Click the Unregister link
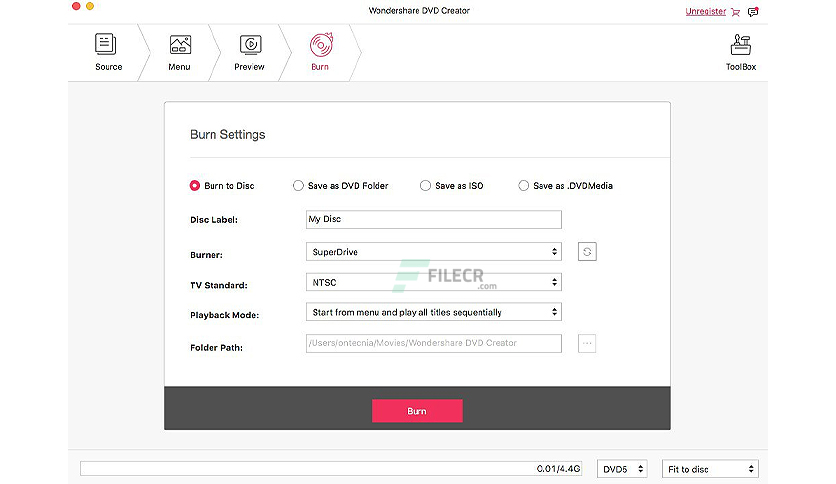Viewport: 836px width, 484px height. pos(705,11)
